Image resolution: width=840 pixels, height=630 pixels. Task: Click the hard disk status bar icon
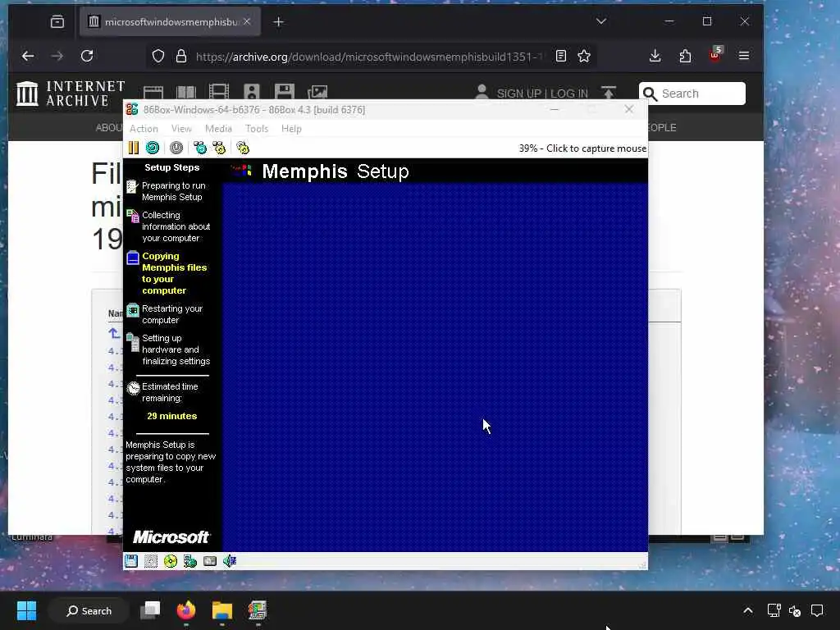pos(151,561)
